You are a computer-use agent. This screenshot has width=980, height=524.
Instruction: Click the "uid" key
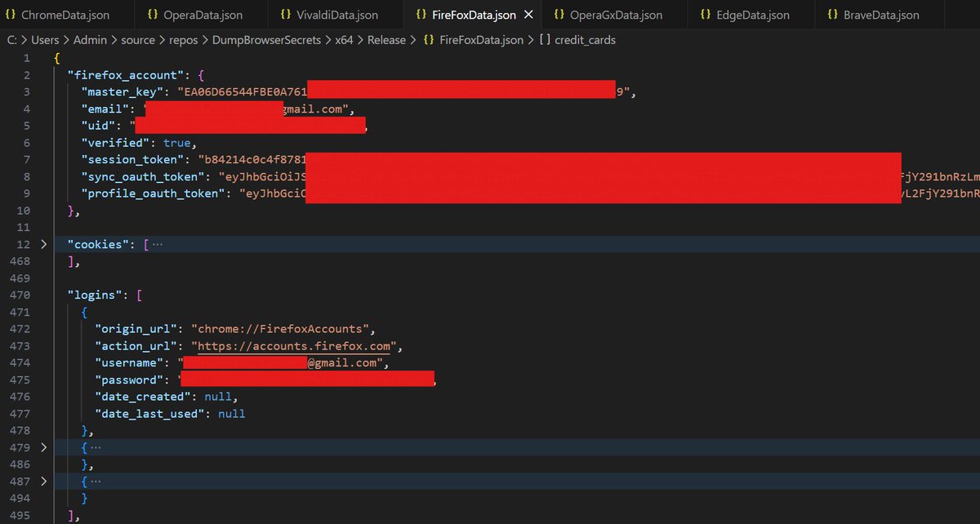tap(100, 126)
